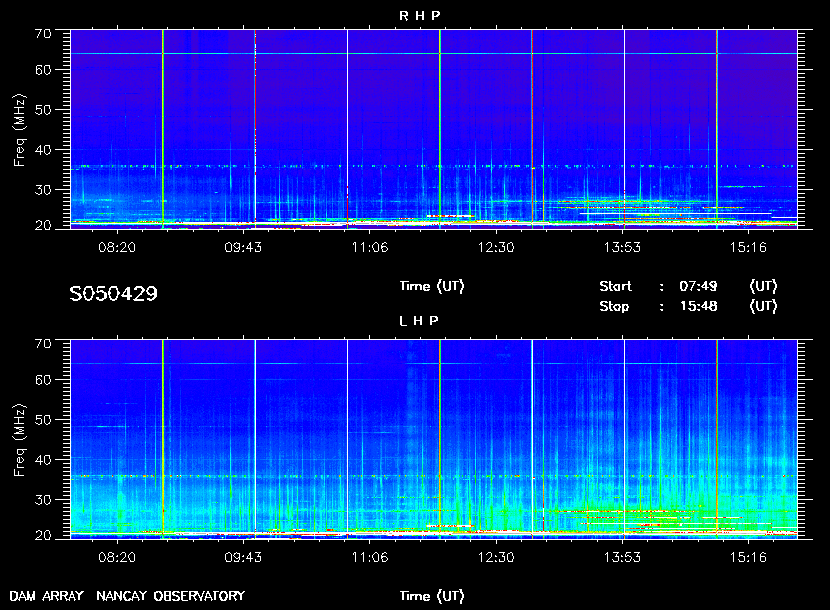The height and width of the screenshot is (610, 830).
Task: Click the "40" frequency tick of the LHP panel
Action: 43,460
